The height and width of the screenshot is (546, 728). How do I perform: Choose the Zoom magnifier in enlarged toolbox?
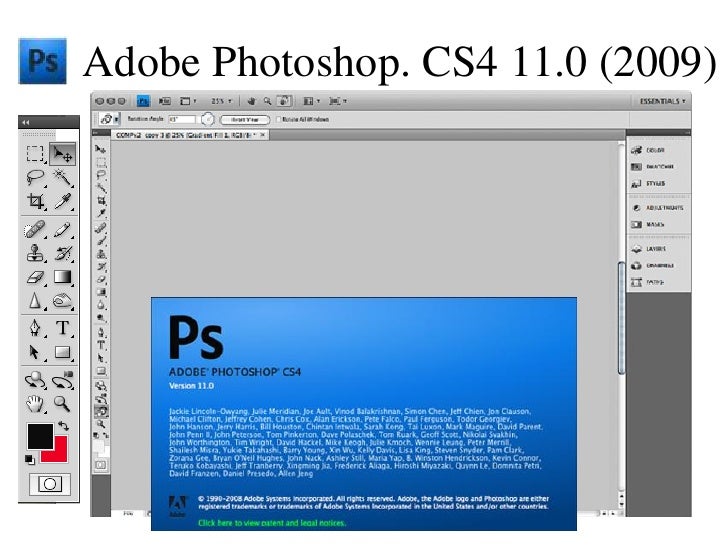coord(62,404)
